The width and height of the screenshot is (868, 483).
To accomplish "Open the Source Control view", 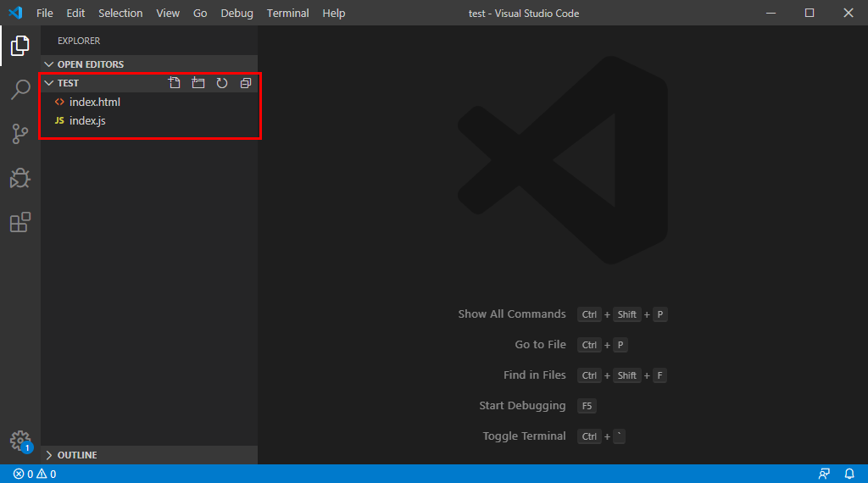I will [20, 133].
